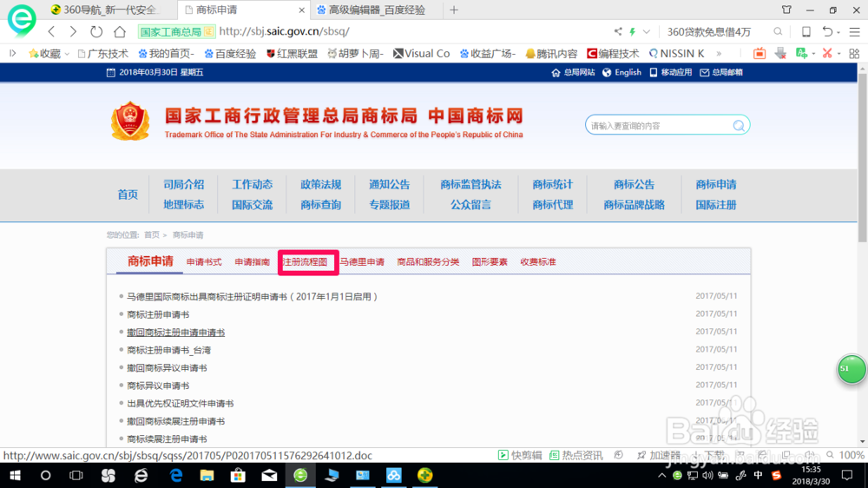Image resolution: width=868 pixels, height=488 pixels.
Task: Open 热点资讯 in status bar
Action: click(x=575, y=455)
